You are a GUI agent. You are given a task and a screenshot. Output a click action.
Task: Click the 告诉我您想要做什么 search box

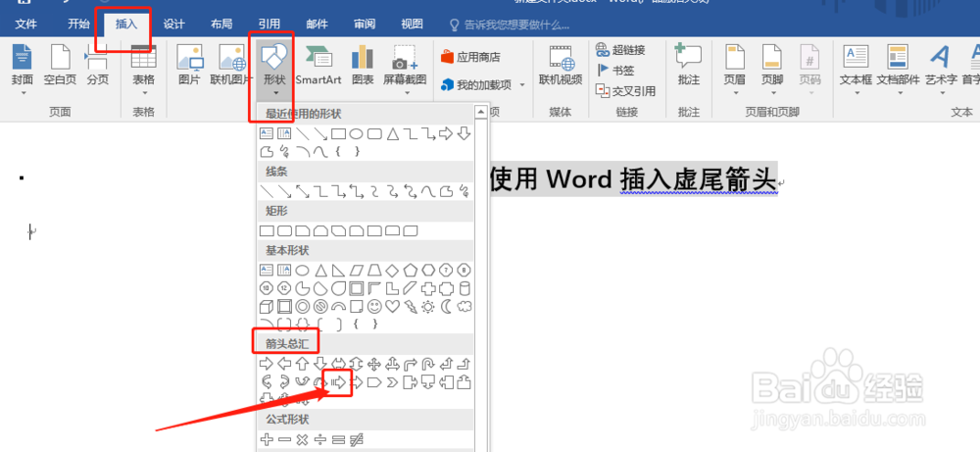click(x=510, y=25)
